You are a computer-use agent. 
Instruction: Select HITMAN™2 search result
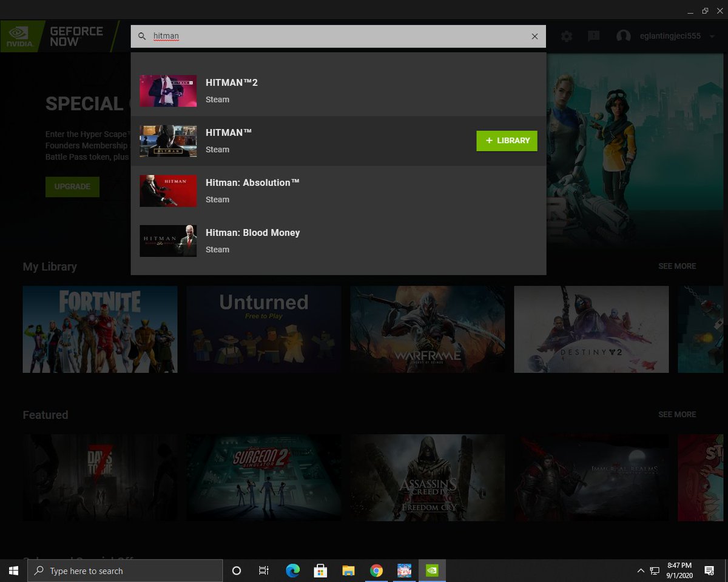[x=339, y=91]
